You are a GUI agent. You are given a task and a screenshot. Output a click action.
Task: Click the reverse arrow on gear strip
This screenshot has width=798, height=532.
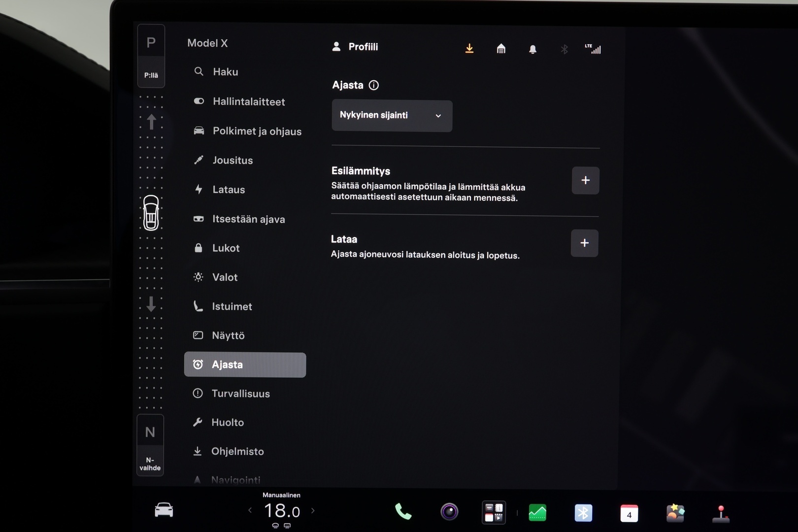point(151,304)
